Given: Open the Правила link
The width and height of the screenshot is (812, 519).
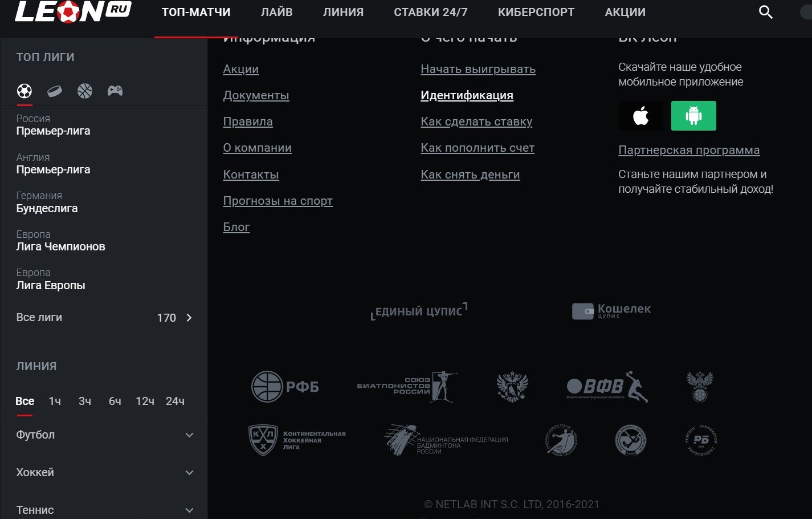Looking at the screenshot, I should [x=248, y=121].
